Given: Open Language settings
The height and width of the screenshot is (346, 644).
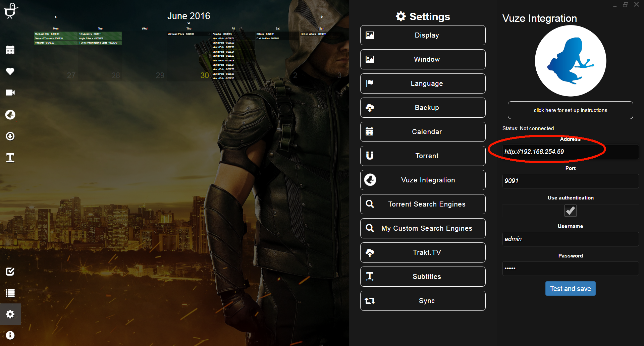Looking at the screenshot, I should tap(423, 83).
